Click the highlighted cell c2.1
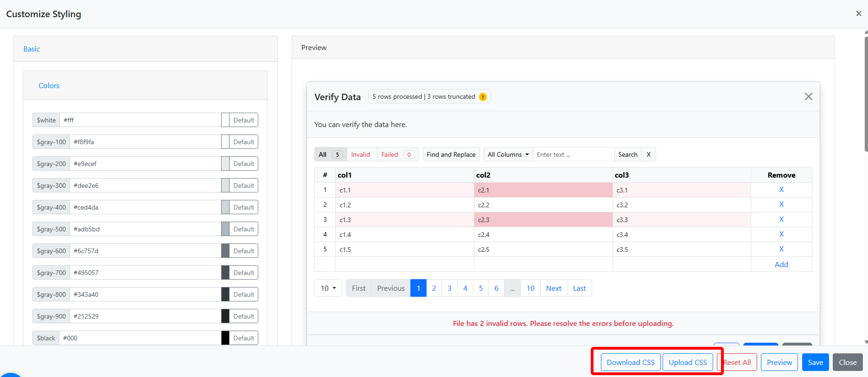868x377 pixels. (543, 190)
